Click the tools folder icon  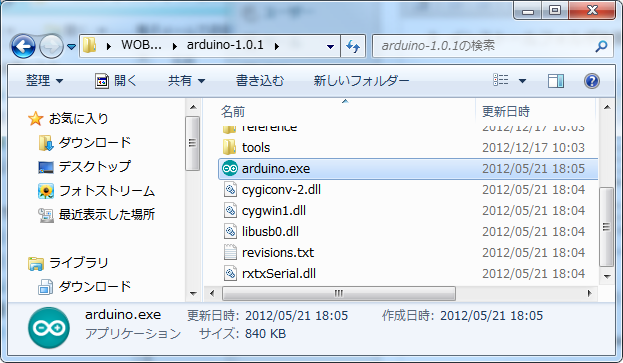(229, 147)
